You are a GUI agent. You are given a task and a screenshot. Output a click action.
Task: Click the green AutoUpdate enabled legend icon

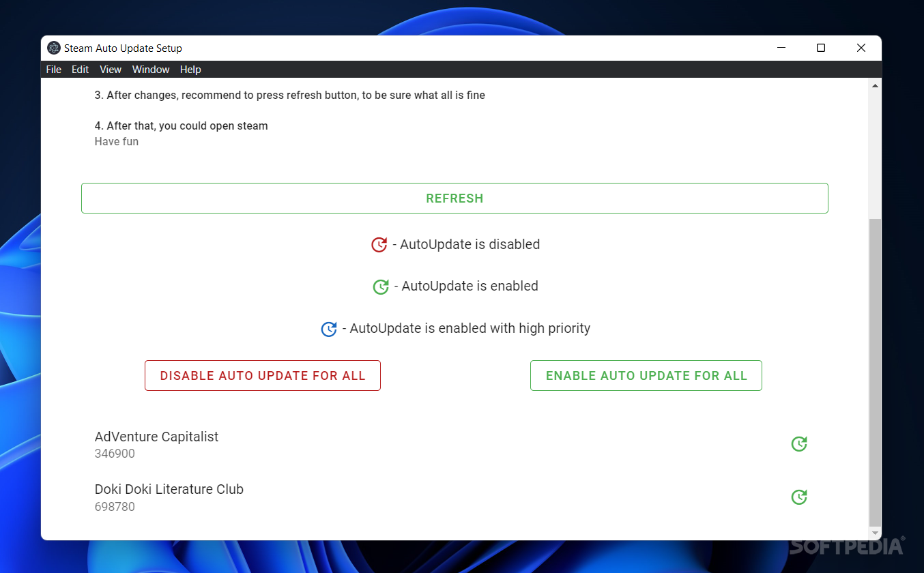coord(381,286)
